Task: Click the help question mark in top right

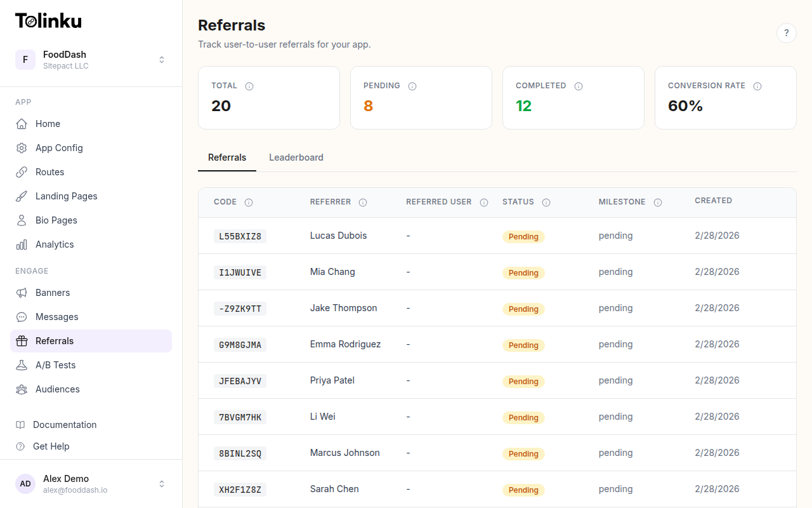Action: (x=787, y=32)
